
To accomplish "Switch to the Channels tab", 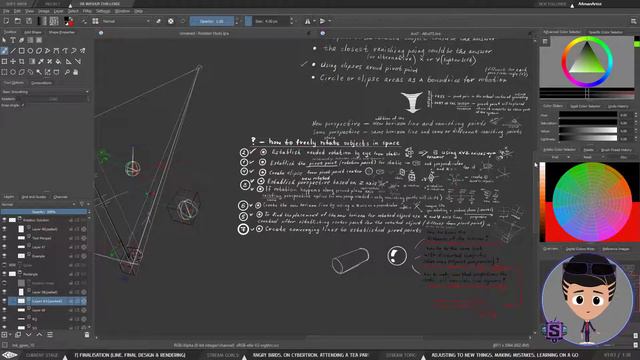I will pos(60,197).
